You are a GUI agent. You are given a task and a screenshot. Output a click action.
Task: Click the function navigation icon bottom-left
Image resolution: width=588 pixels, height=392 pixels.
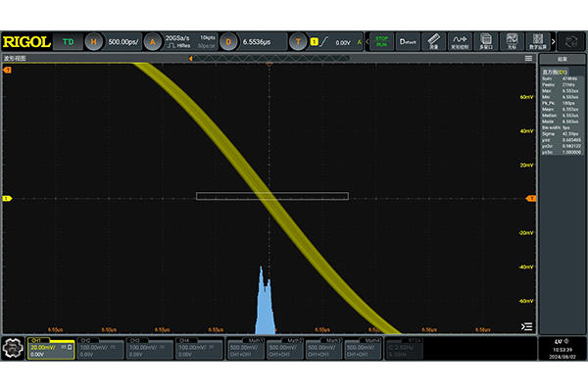(14, 347)
